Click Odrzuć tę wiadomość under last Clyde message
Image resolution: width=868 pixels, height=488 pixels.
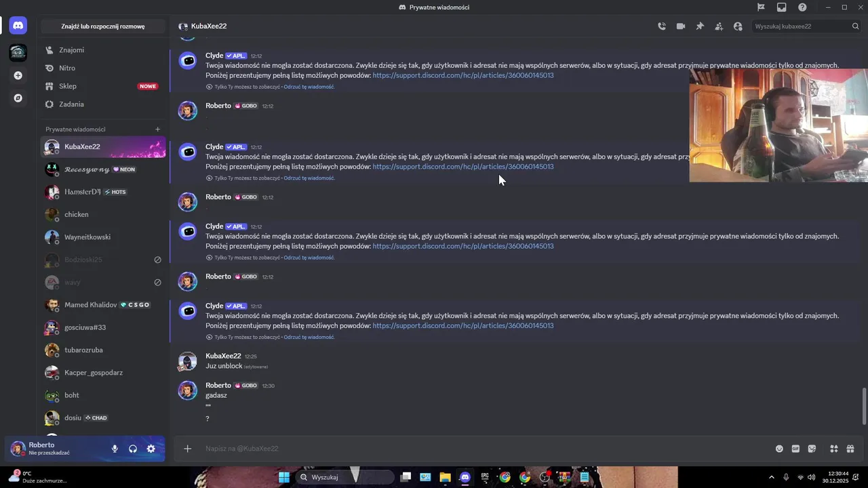(x=309, y=337)
